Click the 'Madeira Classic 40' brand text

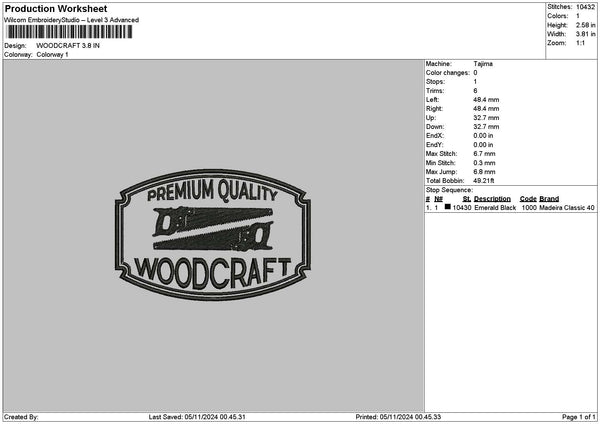tap(567, 208)
